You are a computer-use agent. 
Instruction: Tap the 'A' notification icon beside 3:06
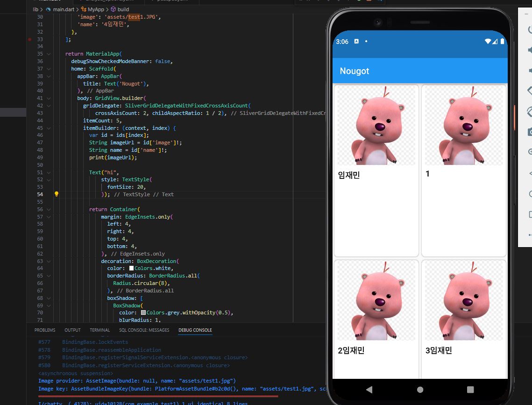point(356,42)
